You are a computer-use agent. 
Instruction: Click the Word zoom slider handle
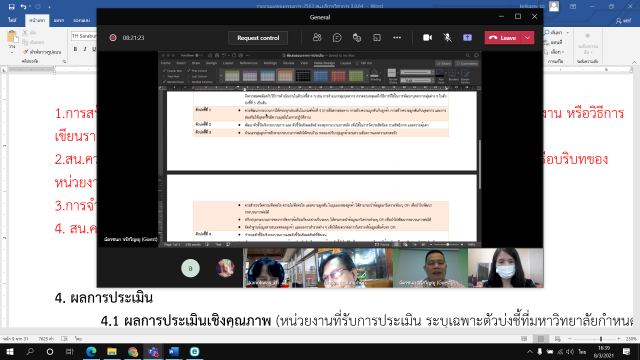601,339
